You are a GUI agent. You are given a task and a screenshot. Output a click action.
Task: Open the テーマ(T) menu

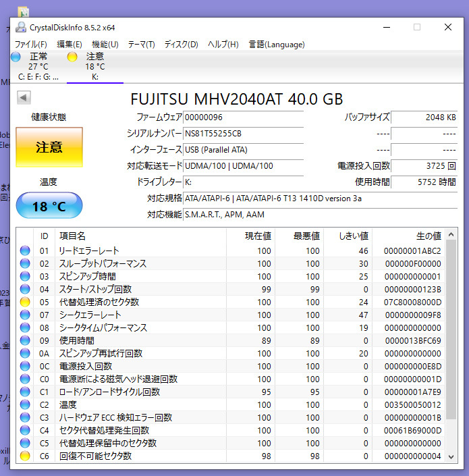[x=141, y=45]
